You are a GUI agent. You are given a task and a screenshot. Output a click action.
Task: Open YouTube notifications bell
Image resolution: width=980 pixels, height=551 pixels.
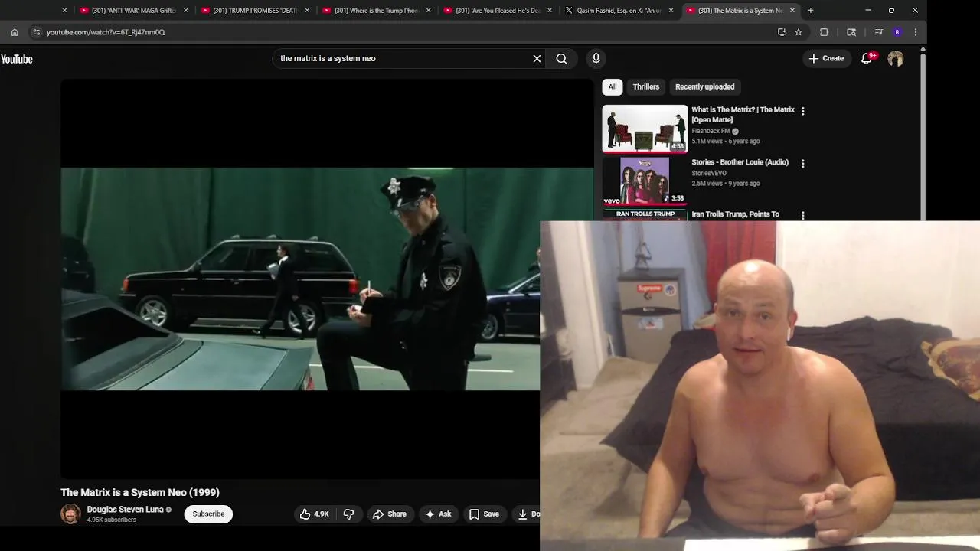point(867,58)
